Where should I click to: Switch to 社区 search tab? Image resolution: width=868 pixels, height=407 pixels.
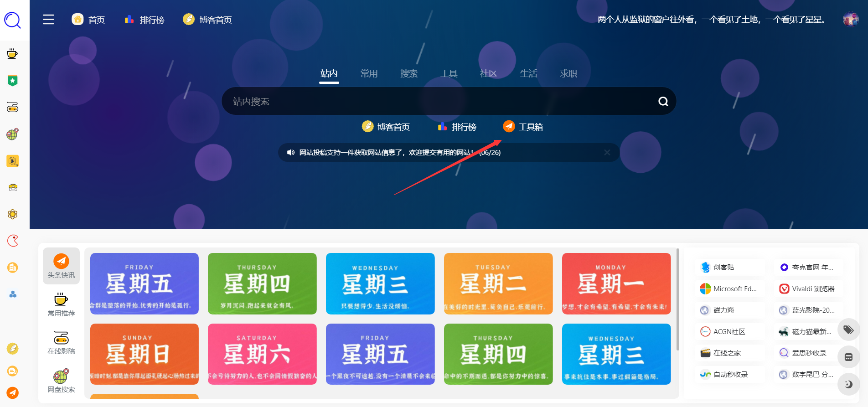point(489,73)
